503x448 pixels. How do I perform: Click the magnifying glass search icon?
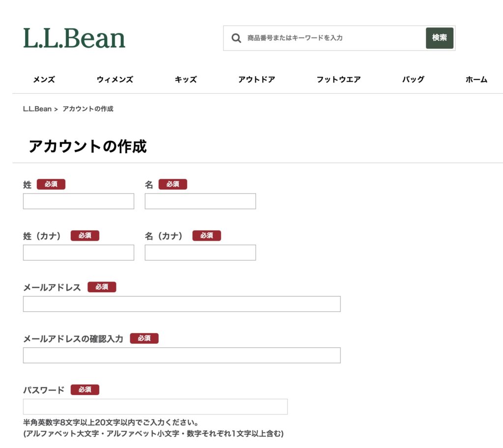coord(236,38)
